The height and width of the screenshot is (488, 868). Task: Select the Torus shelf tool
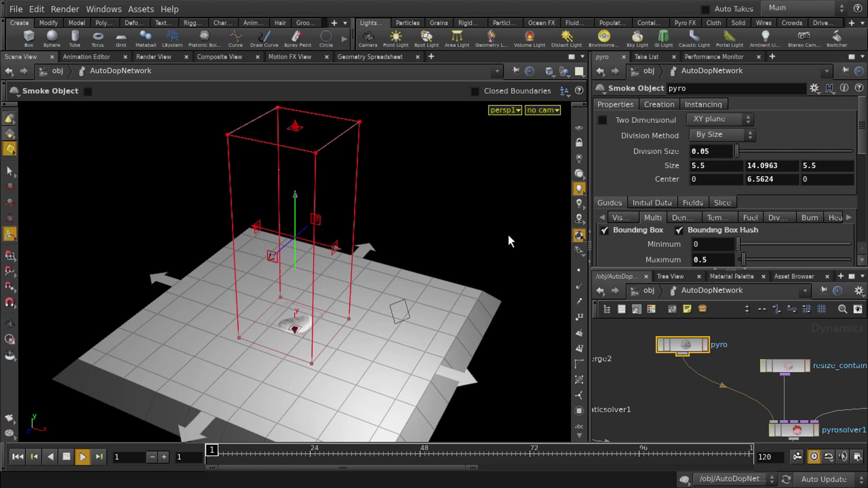click(98, 38)
